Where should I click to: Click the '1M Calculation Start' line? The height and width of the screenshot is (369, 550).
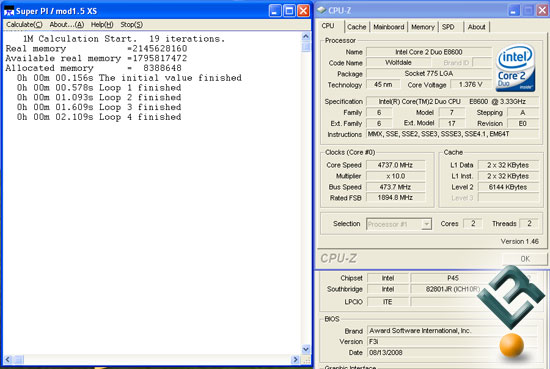pos(123,39)
